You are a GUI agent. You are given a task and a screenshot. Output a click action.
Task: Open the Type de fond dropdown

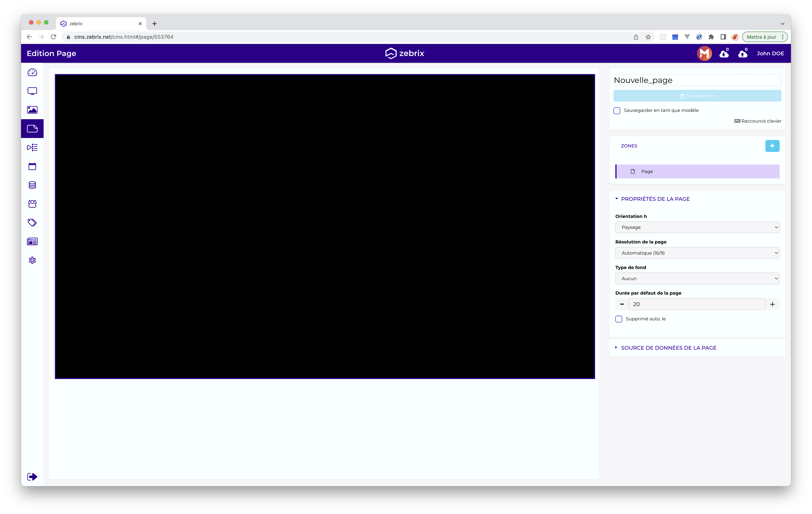tap(697, 279)
